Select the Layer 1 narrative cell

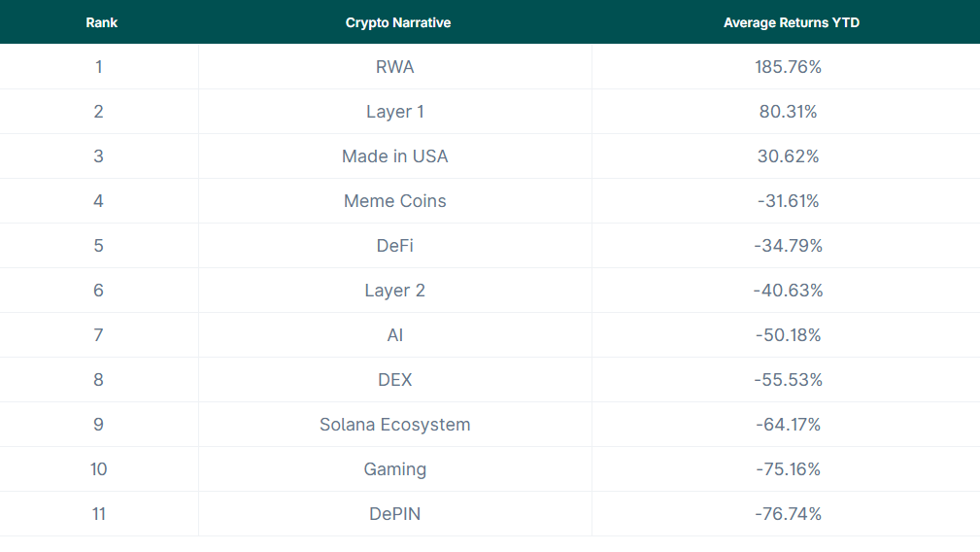pos(395,112)
